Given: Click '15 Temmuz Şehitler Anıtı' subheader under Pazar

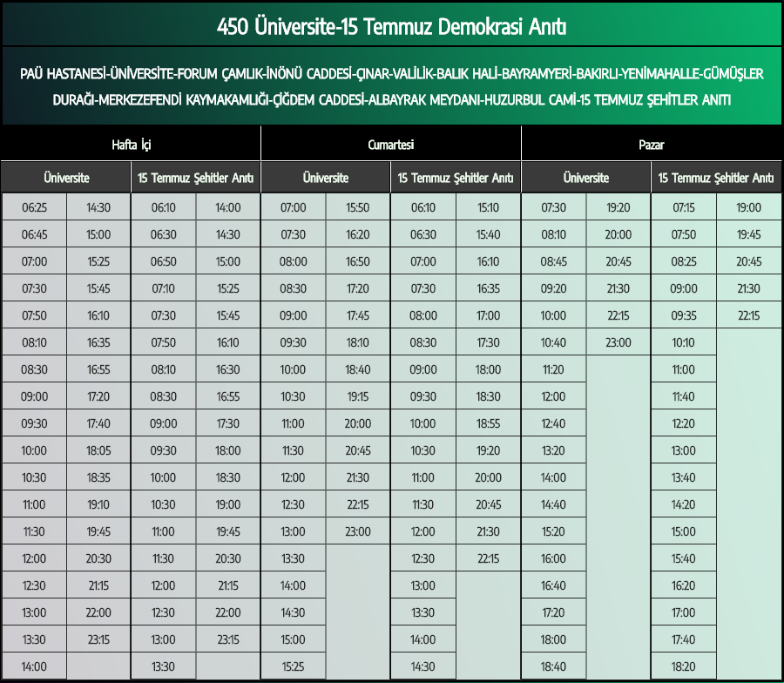Looking at the screenshot, I should click(716, 178).
